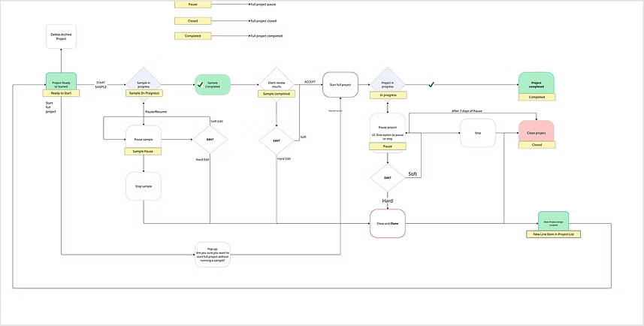
Task: Select the green Project Ready to Started node
Action: click(61, 82)
